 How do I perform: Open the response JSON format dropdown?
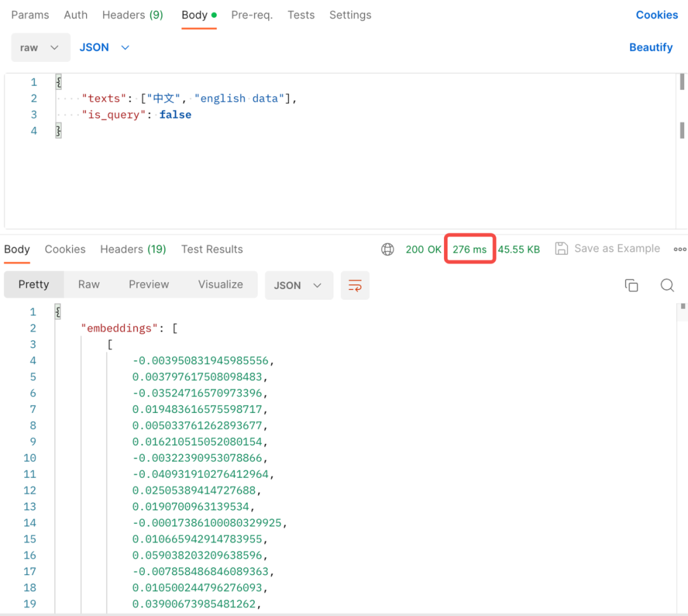point(299,285)
